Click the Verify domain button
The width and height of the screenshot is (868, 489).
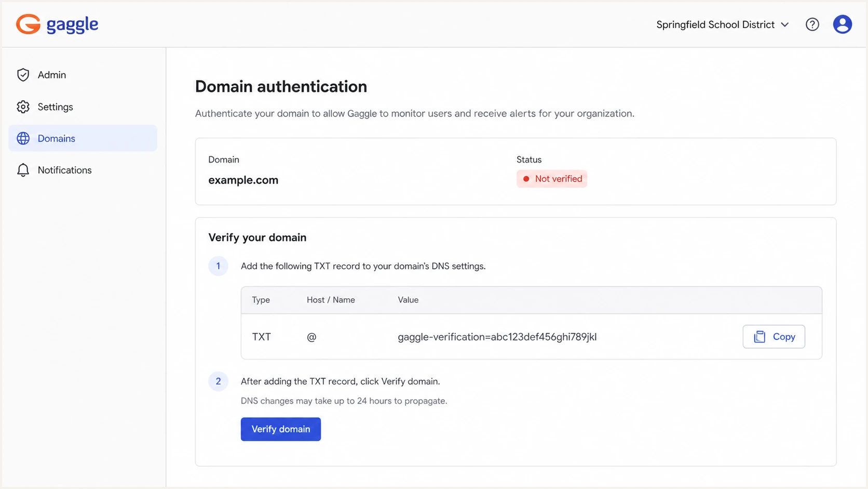pyautogui.click(x=280, y=429)
